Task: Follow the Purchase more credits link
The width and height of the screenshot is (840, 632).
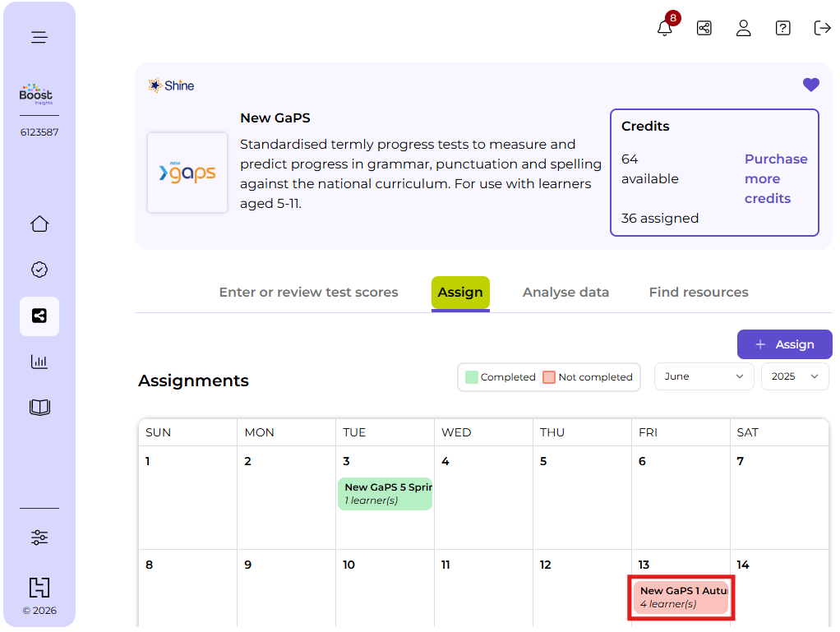Action: point(776,178)
